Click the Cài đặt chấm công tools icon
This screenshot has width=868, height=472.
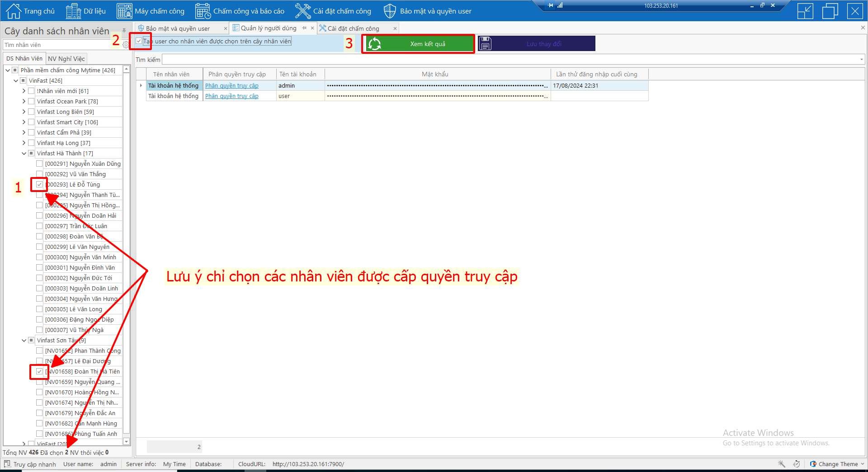pos(302,11)
